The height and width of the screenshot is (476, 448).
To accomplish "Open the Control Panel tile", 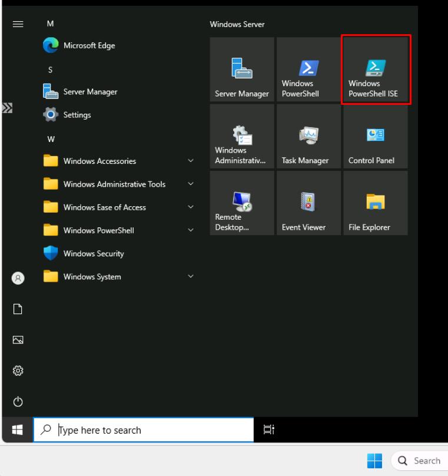I will [376, 137].
